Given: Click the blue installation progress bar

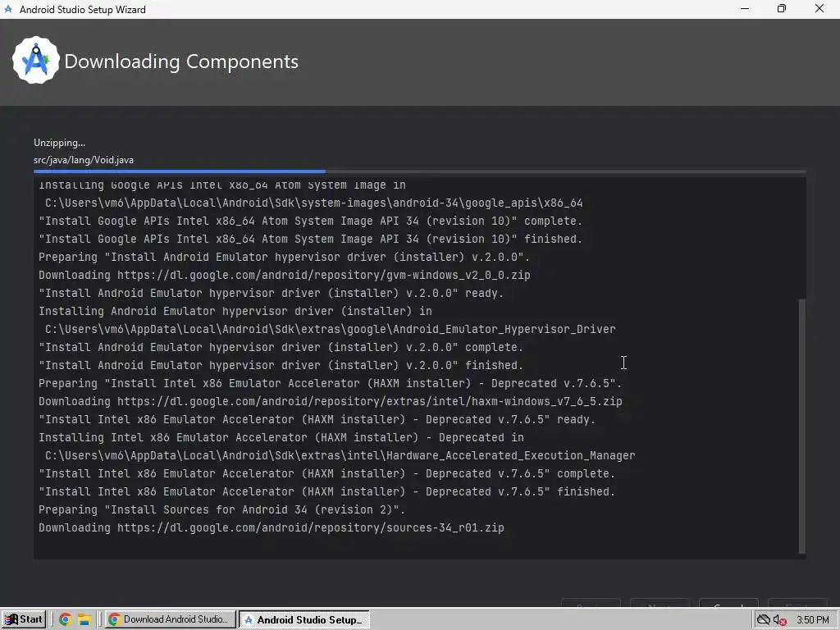Looking at the screenshot, I should [x=179, y=171].
